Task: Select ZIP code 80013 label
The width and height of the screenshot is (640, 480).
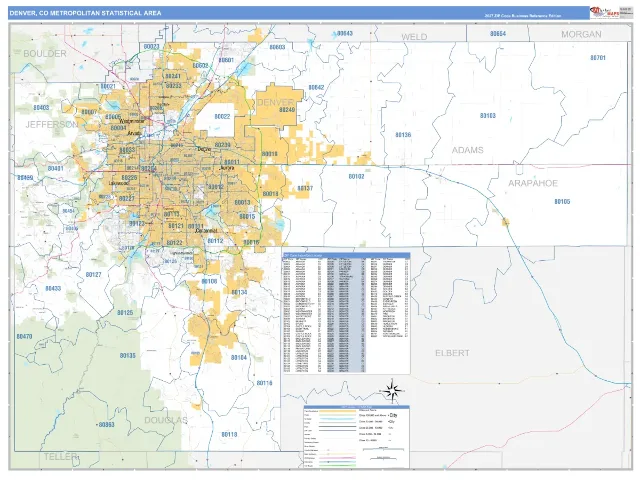Action: pyautogui.click(x=242, y=203)
